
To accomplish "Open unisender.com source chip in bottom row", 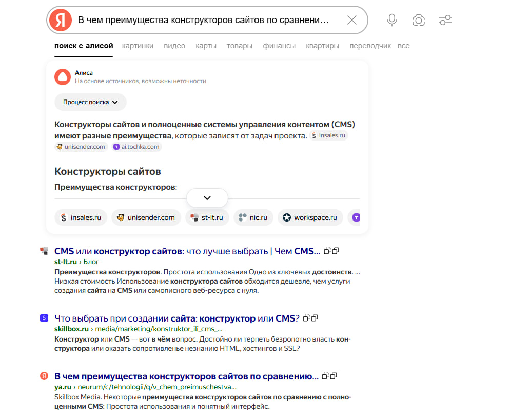I will [146, 217].
